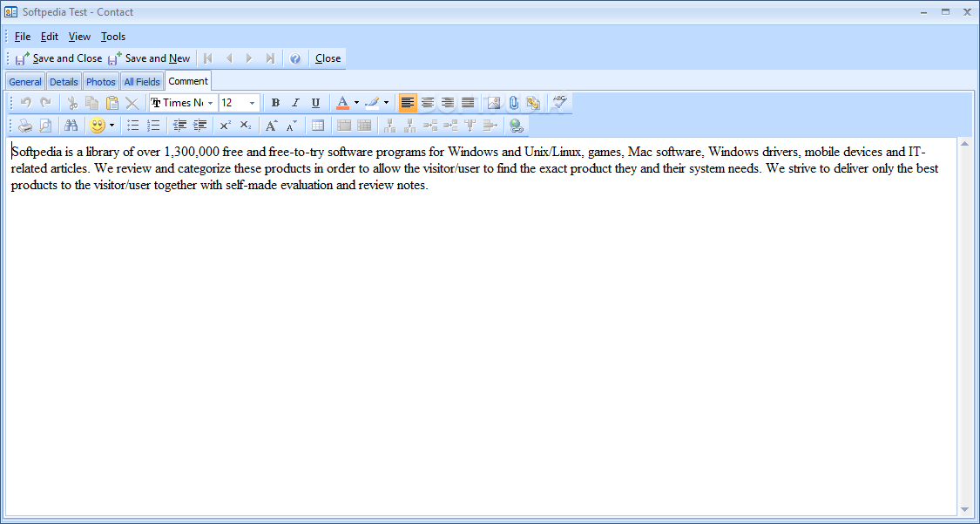Toggle bold formatting
The height and width of the screenshot is (524, 980).
[275, 103]
